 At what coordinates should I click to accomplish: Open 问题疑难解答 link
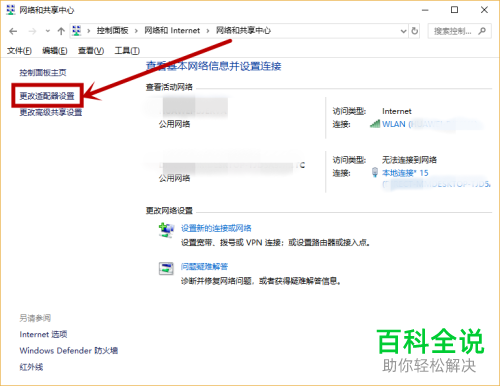point(204,267)
